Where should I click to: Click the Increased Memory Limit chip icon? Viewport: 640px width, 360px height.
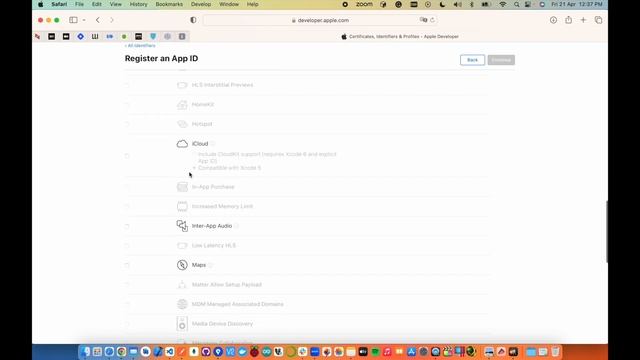click(x=182, y=206)
